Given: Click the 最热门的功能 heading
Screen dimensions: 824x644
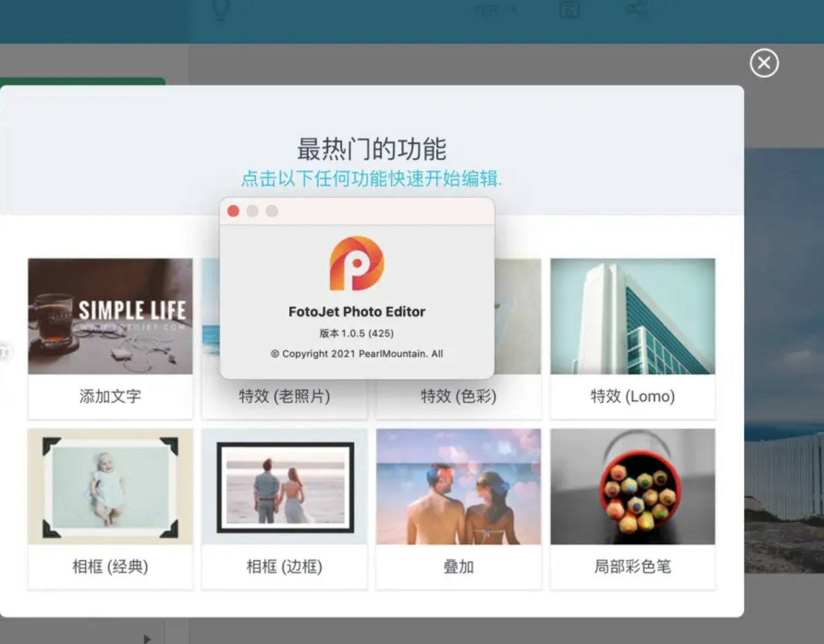Looking at the screenshot, I should coord(372,149).
